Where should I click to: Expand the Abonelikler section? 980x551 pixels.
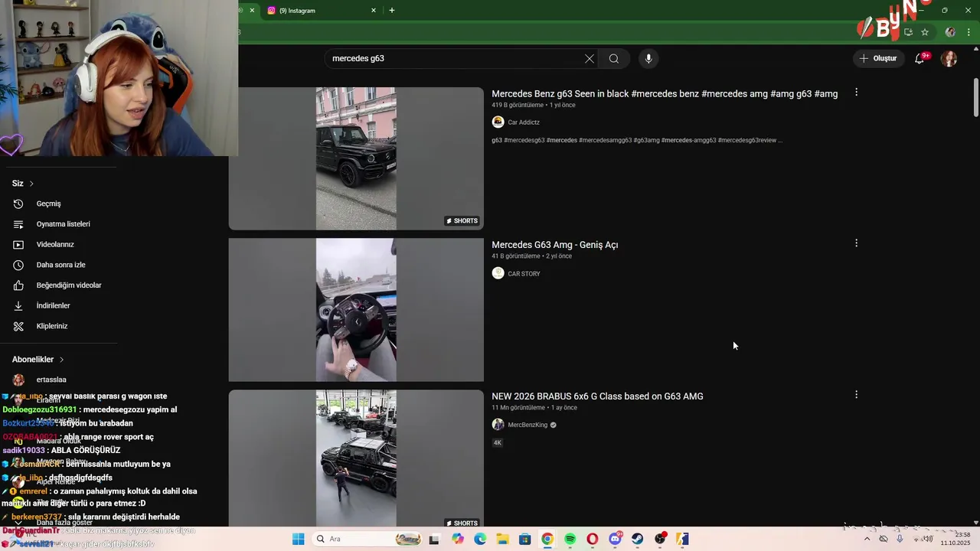click(x=38, y=360)
